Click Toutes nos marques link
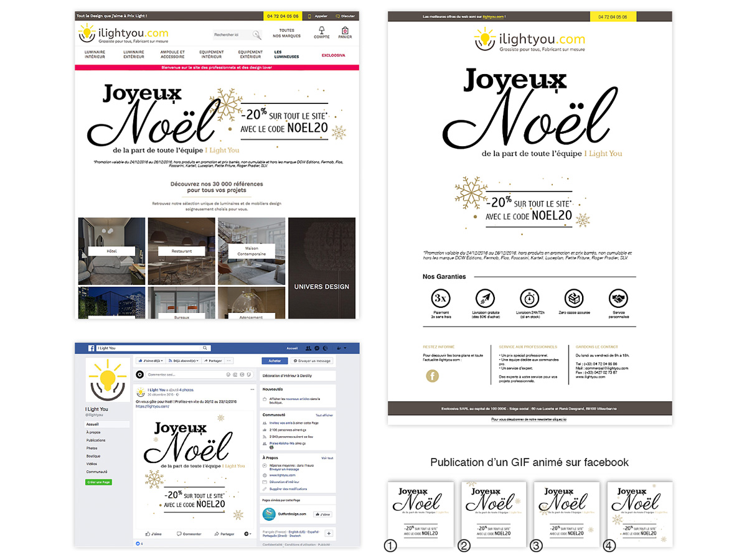The image size is (747, 560). (287, 33)
